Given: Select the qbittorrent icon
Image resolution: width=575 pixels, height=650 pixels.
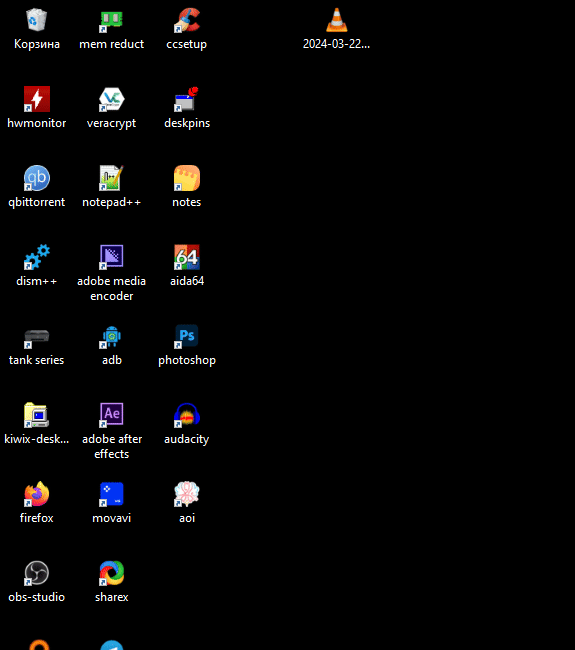Looking at the screenshot, I should click(x=37, y=178).
